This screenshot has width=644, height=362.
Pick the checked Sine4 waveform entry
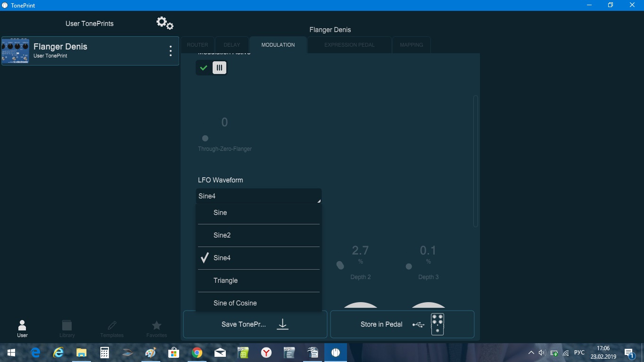pos(259,258)
